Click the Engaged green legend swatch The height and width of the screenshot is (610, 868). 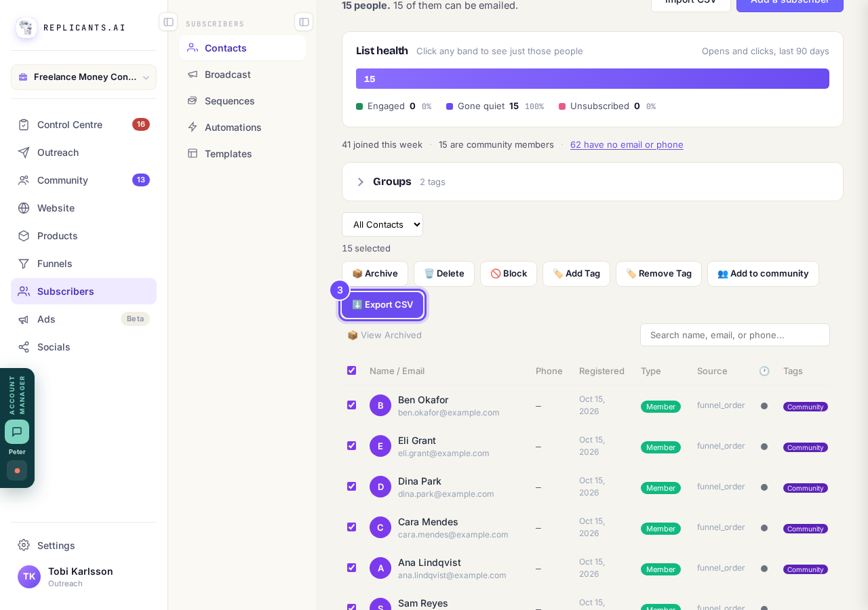pos(359,106)
